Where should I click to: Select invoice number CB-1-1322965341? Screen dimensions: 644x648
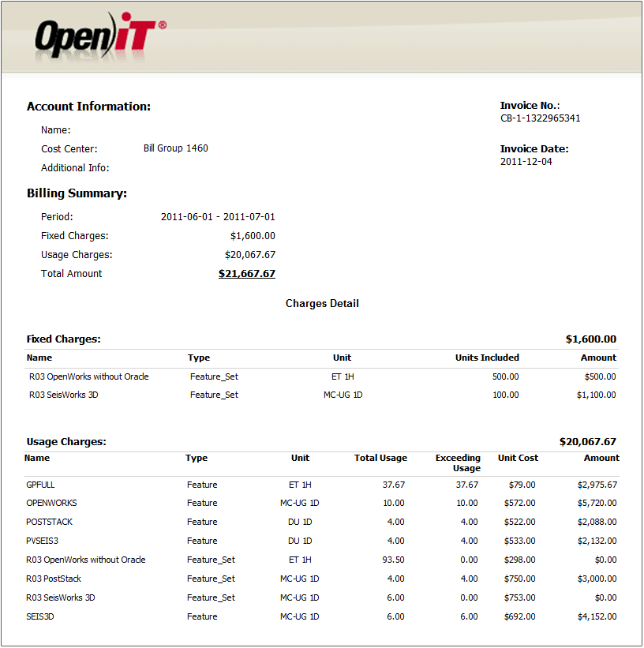tap(541, 118)
